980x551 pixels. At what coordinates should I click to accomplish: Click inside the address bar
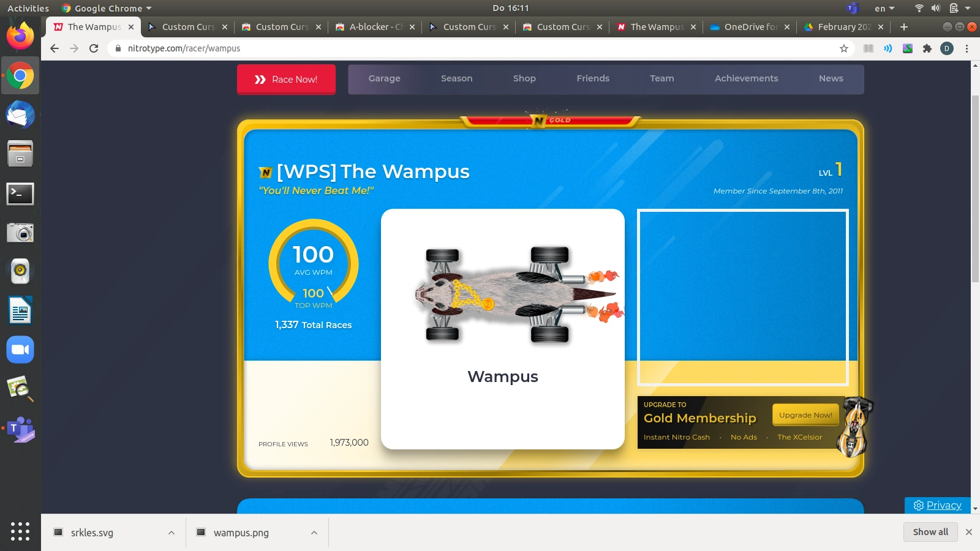coord(429,48)
